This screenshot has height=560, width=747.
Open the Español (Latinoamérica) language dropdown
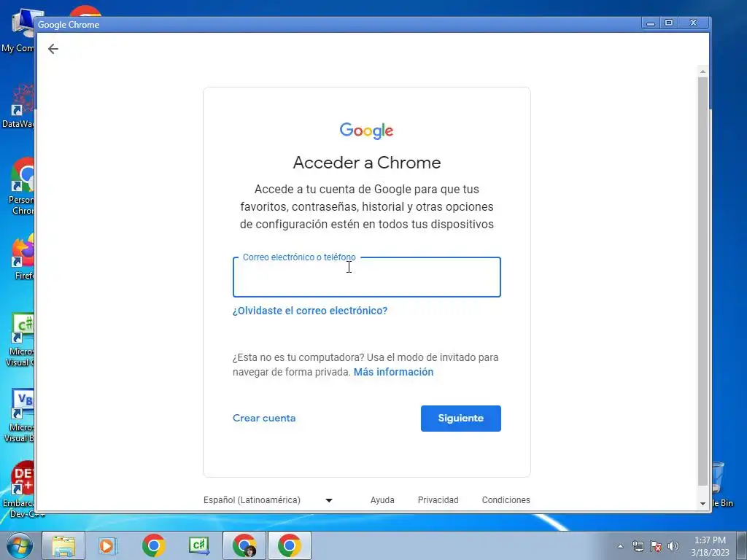coord(268,500)
